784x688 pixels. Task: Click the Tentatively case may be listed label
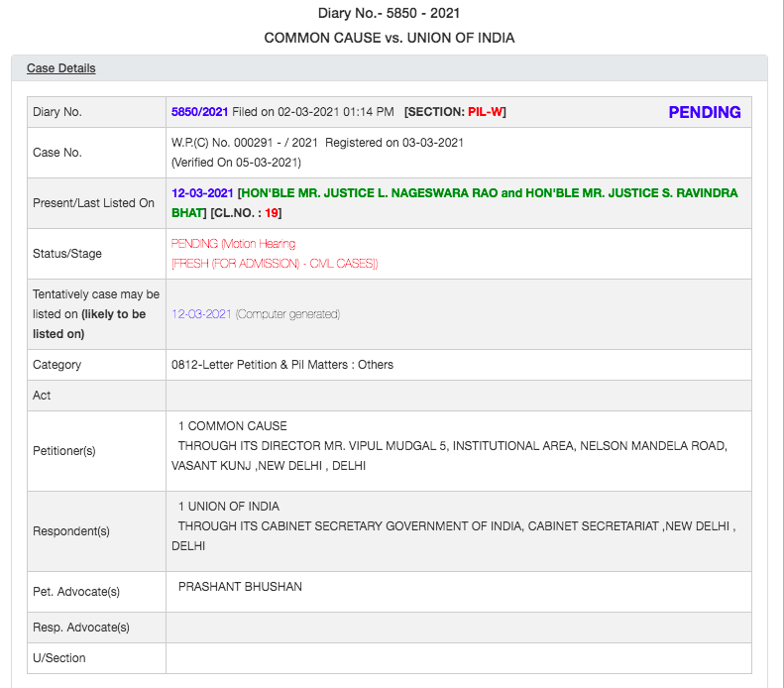96,314
